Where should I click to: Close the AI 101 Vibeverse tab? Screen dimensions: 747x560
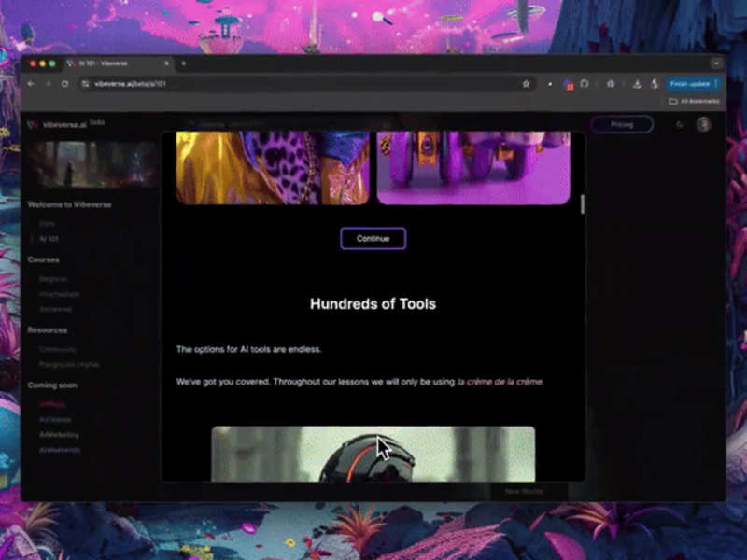[167, 63]
